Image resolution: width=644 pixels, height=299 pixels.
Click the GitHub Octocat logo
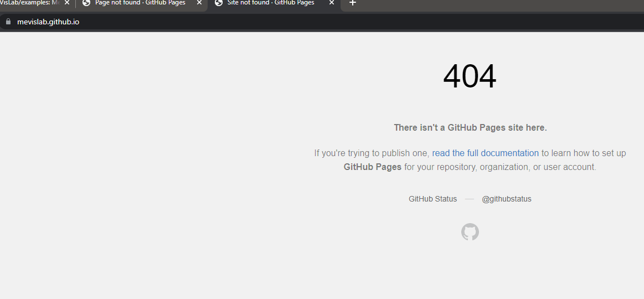pos(470,232)
